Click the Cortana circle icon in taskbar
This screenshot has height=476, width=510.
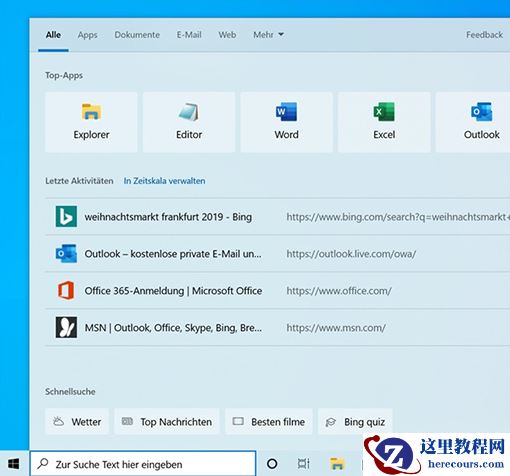coord(272,464)
